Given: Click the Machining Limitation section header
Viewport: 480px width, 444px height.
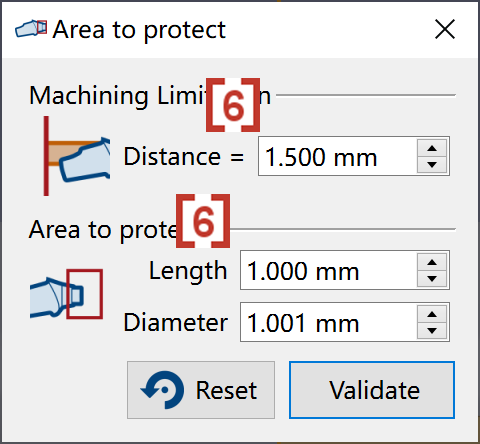Looking at the screenshot, I should (150, 96).
